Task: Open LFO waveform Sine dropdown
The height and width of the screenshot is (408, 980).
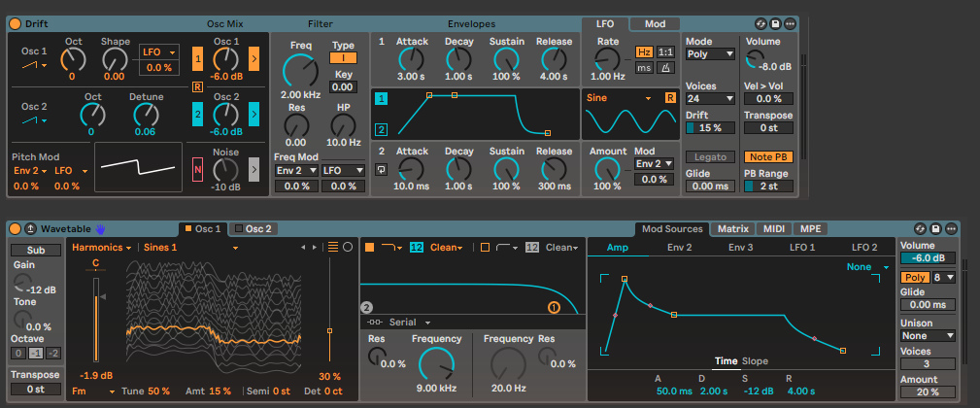Action: [x=619, y=97]
